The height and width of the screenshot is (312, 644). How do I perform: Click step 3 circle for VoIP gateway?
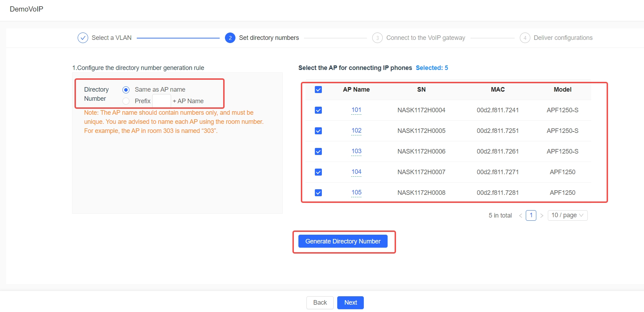pyautogui.click(x=377, y=38)
